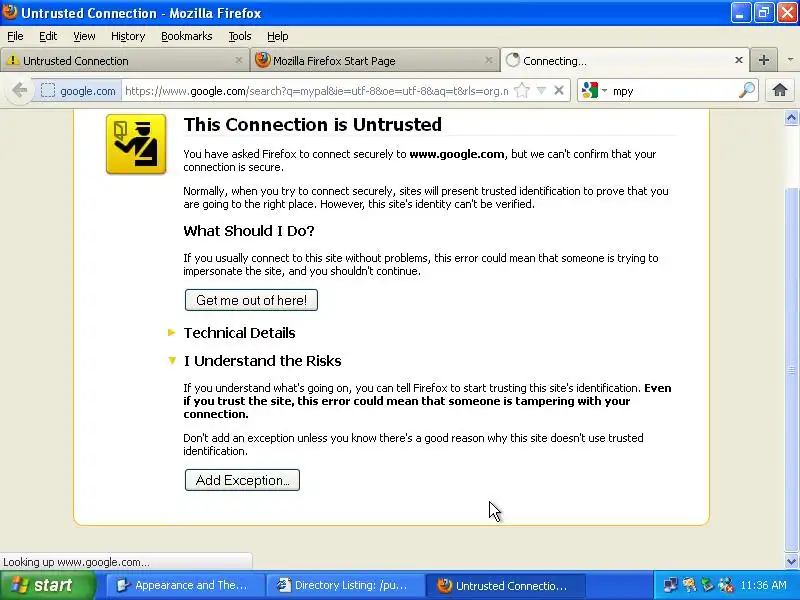This screenshot has width=800, height=600.
Task: Click the bold www.google.com text
Action: pos(457,154)
